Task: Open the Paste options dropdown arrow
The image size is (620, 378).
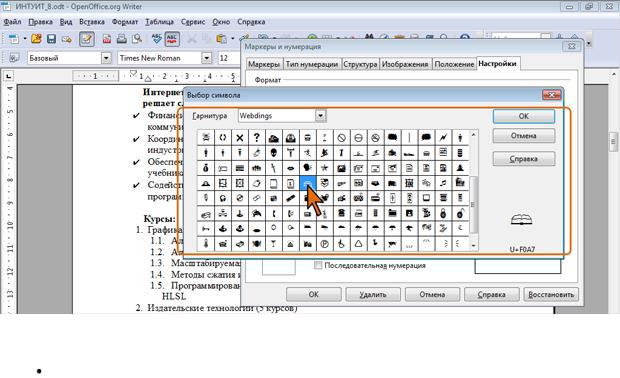Action: tap(232, 39)
